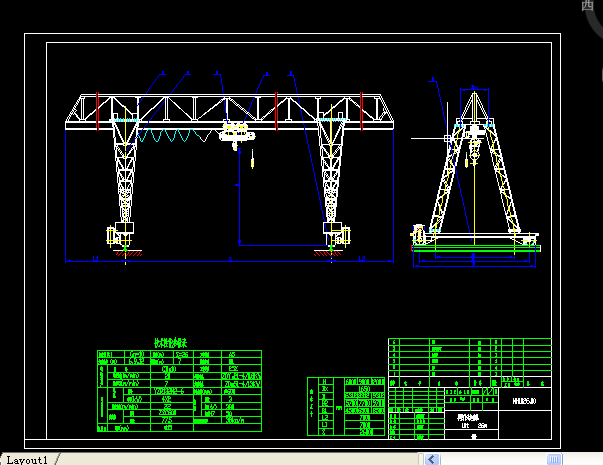Switch to the Layout1 tab

tap(28, 460)
